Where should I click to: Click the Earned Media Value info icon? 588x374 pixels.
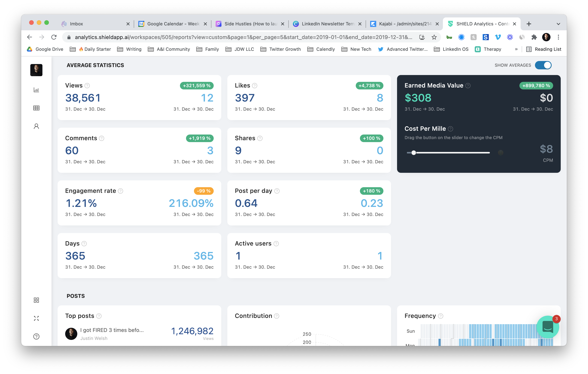(468, 86)
